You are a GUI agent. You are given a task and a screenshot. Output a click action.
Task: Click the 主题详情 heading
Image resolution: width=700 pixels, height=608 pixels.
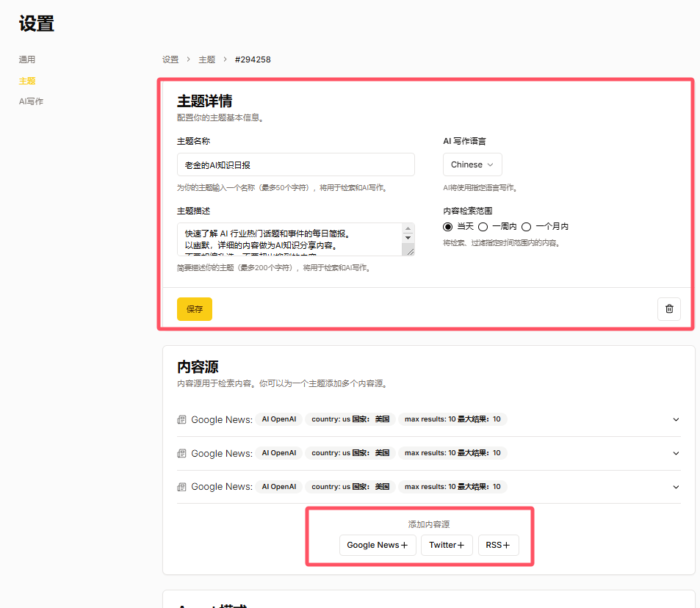pyautogui.click(x=204, y=101)
